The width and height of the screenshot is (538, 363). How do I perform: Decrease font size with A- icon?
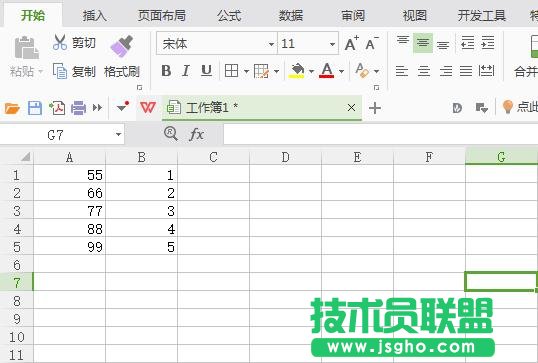(x=372, y=43)
